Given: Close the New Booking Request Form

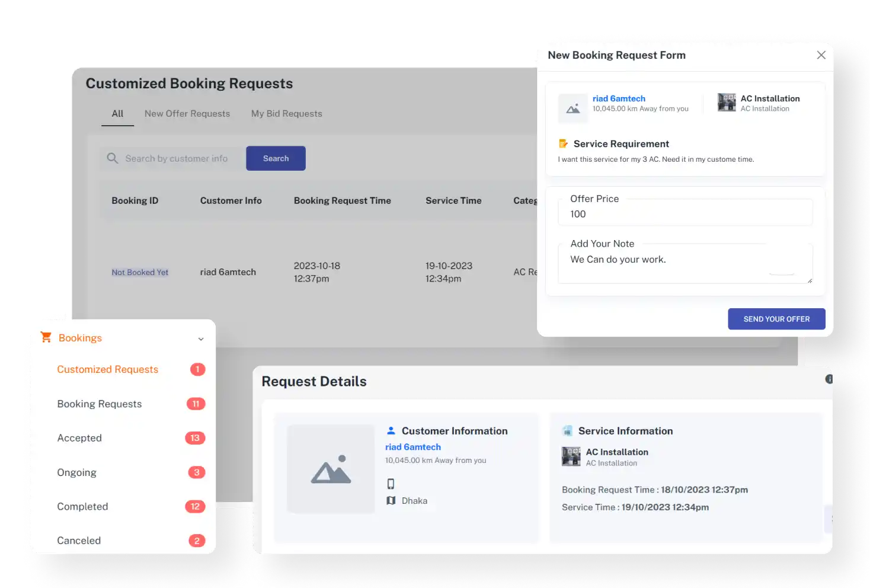Looking at the screenshot, I should 821,55.
